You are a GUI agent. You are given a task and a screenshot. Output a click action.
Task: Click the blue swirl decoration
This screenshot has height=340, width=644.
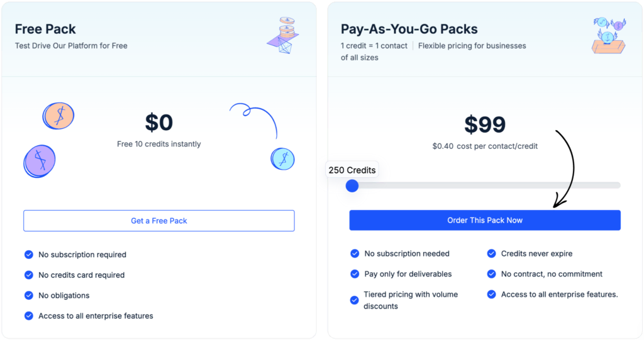(x=255, y=119)
